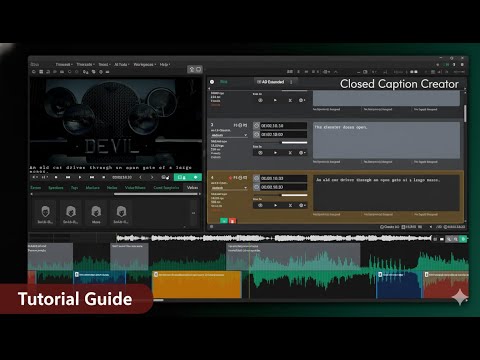Click the player timecode display
Viewport: 480px width, 360px height.
pyautogui.click(x=122, y=177)
